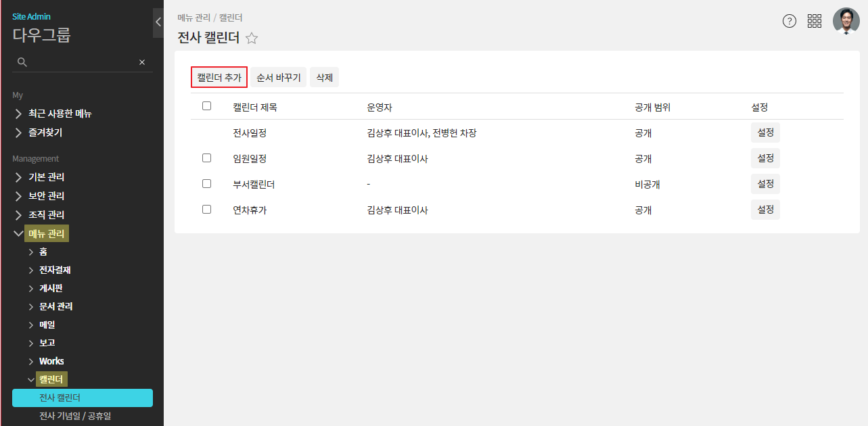This screenshot has height=426, width=868.
Task: Open the apps grid icon
Action: point(815,21)
